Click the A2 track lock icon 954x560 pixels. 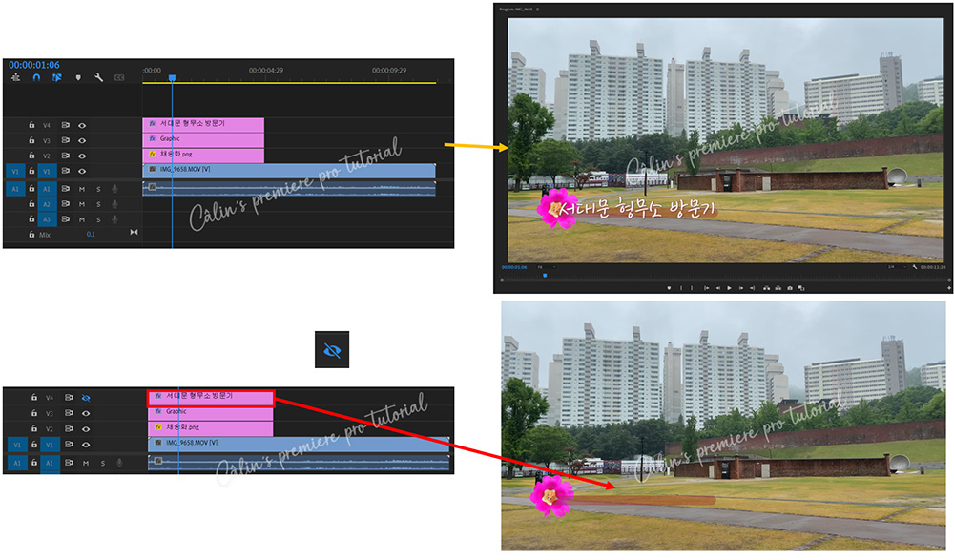[31, 204]
